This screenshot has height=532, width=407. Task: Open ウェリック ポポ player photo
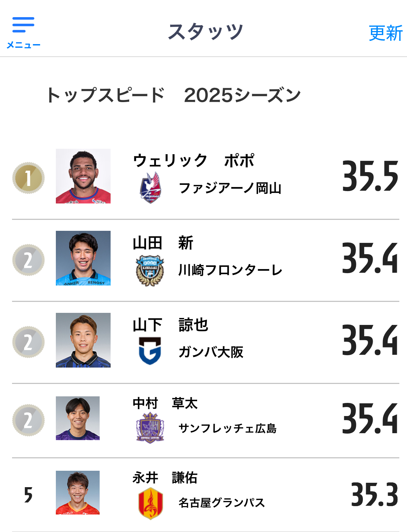[x=83, y=176]
